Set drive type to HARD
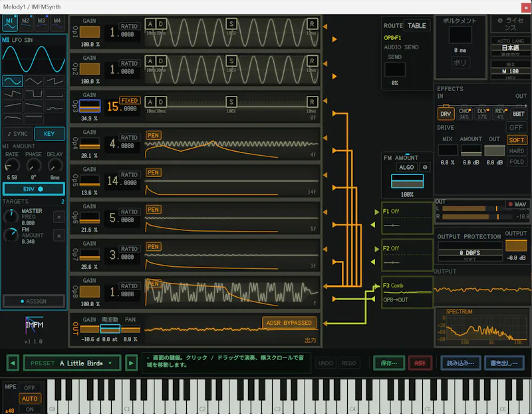Image resolution: width=532 pixels, height=414 pixels. click(x=517, y=151)
